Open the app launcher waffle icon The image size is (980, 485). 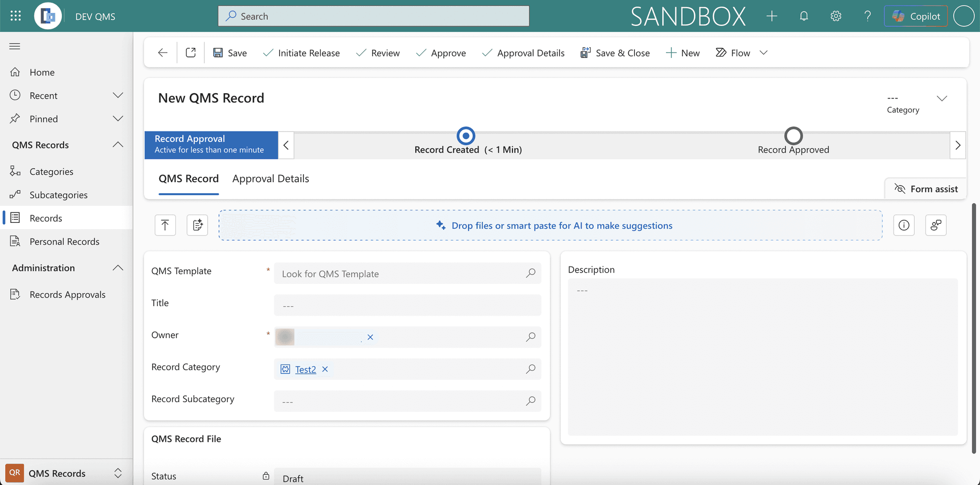(15, 16)
